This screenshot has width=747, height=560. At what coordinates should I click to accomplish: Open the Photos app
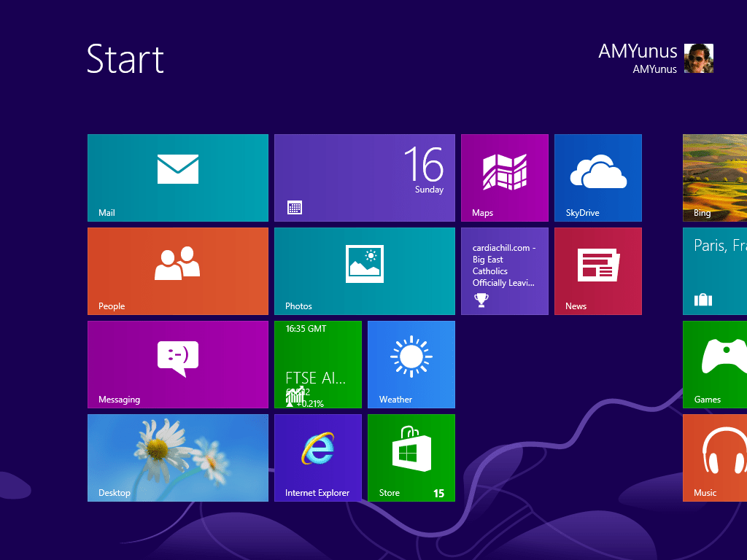coord(364,271)
